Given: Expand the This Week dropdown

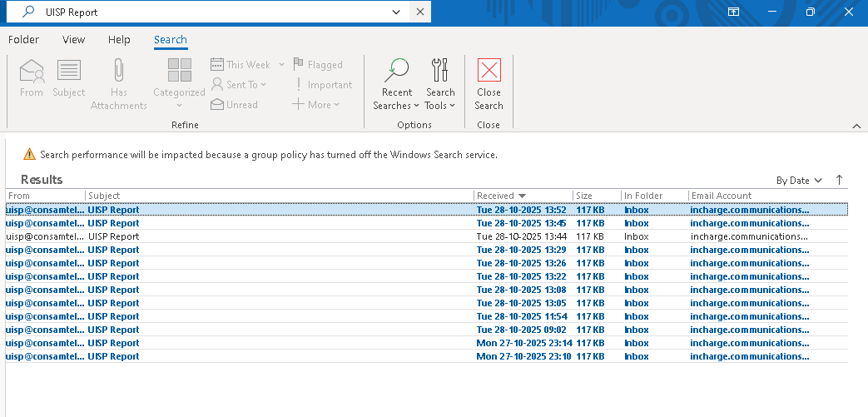Looking at the screenshot, I should click(x=281, y=65).
